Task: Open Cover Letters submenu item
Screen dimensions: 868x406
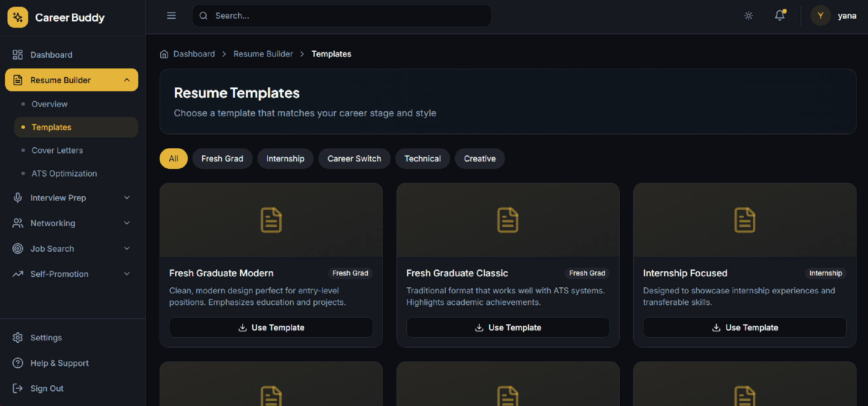Action: pyautogui.click(x=57, y=150)
